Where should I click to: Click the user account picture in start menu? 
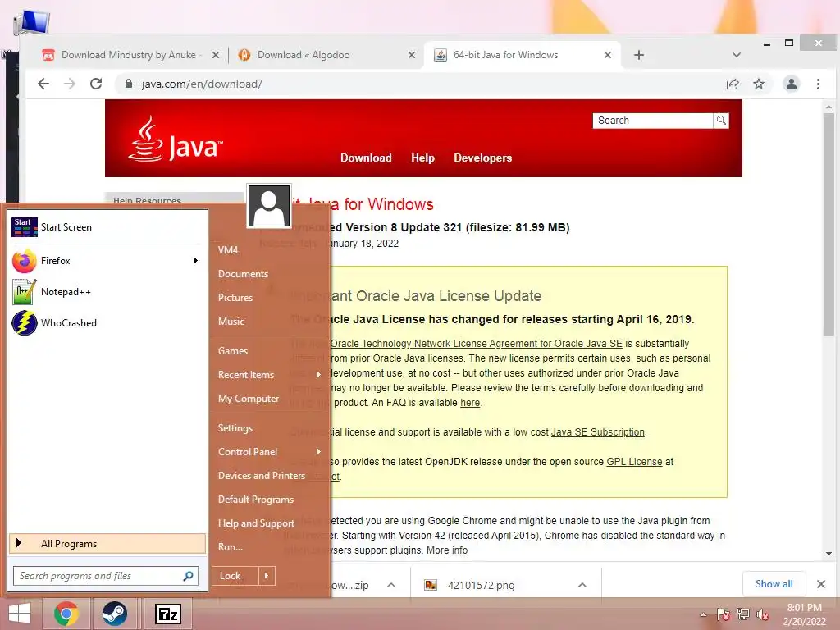[269, 206]
